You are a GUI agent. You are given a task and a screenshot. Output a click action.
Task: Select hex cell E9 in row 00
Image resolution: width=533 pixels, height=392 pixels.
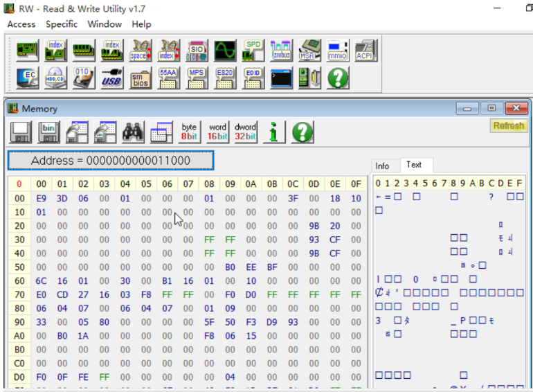[42, 198]
